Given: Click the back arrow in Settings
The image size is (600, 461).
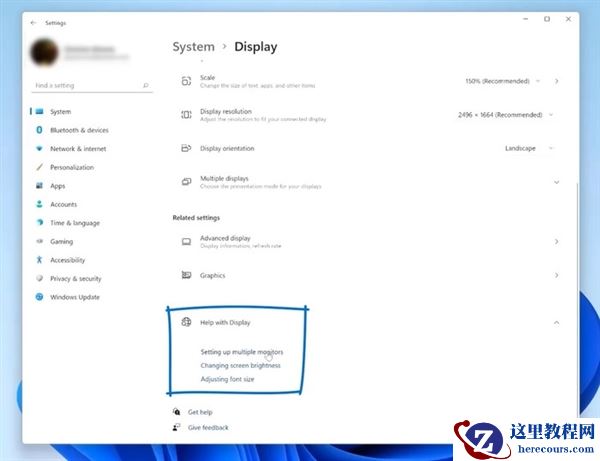Looking at the screenshot, I should [x=33, y=23].
